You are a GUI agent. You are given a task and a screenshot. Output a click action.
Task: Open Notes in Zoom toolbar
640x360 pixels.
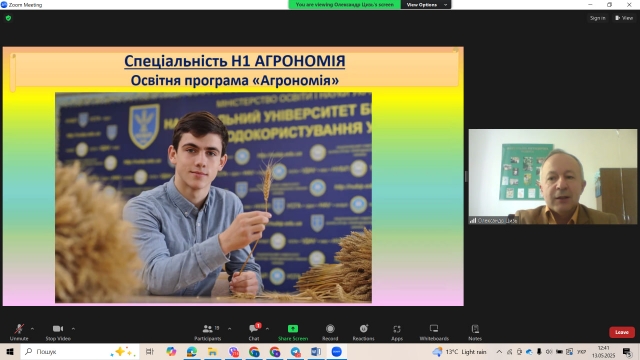click(x=475, y=332)
